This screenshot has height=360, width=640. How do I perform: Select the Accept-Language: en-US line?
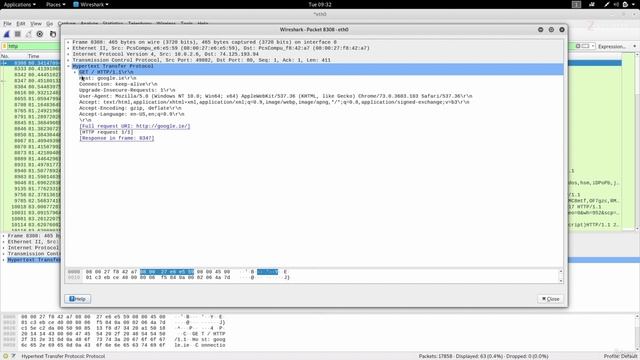[x=131, y=114]
